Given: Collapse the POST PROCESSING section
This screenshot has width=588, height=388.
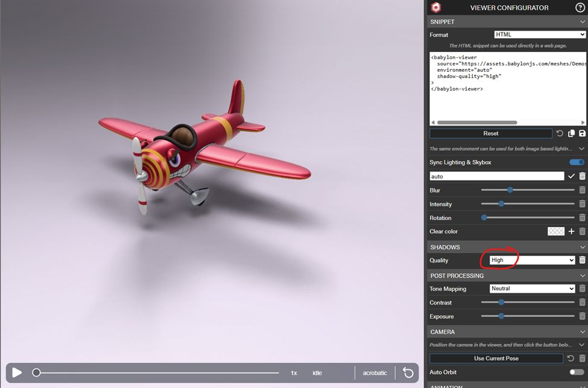Looking at the screenshot, I should (x=583, y=276).
